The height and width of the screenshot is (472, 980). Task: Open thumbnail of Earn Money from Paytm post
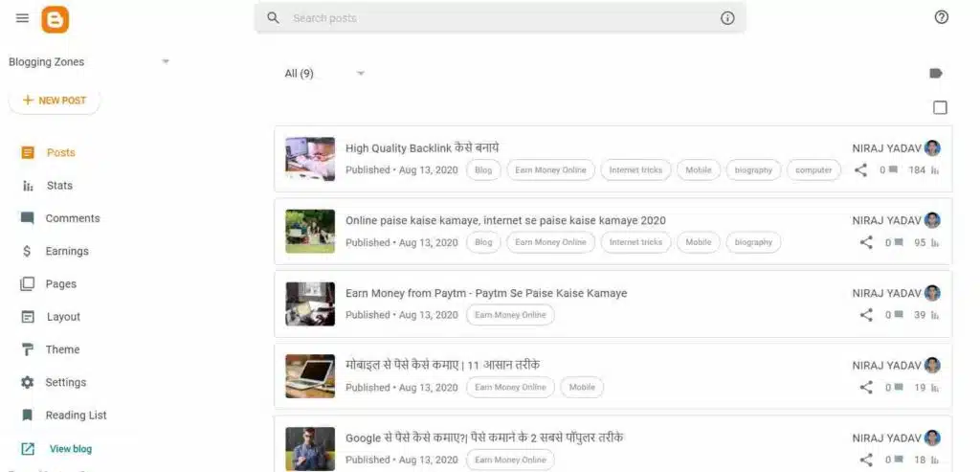(310, 303)
